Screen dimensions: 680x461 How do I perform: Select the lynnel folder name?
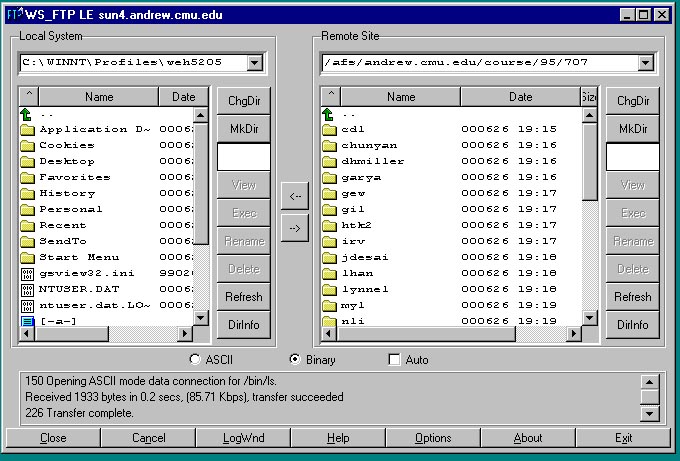(x=365, y=289)
